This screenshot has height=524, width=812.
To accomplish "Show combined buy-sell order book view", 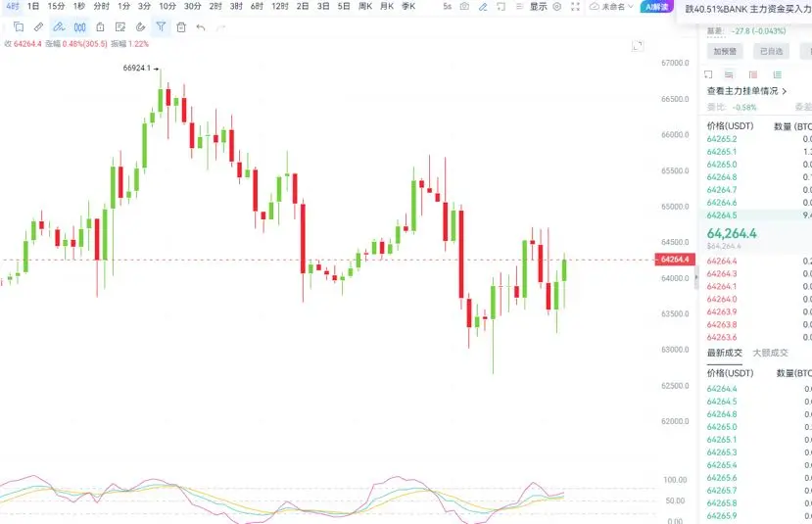I will pyautogui.click(x=729, y=74).
